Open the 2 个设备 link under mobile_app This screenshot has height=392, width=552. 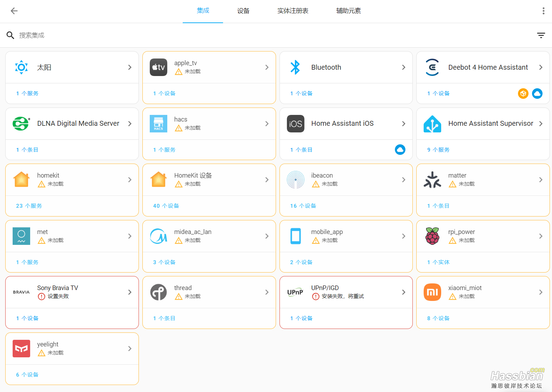[301, 262]
